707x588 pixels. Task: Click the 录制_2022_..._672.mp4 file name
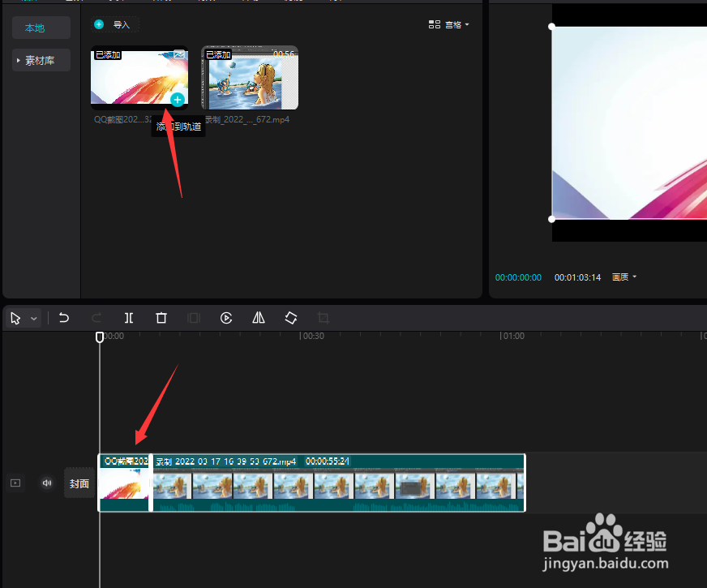247,119
